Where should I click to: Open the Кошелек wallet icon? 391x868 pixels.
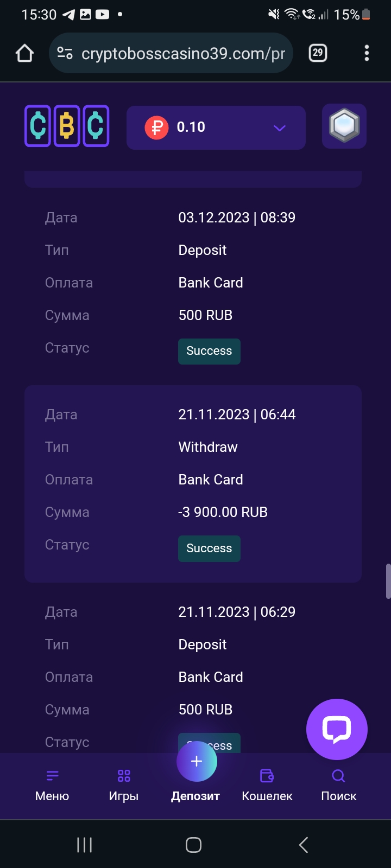[x=267, y=776]
